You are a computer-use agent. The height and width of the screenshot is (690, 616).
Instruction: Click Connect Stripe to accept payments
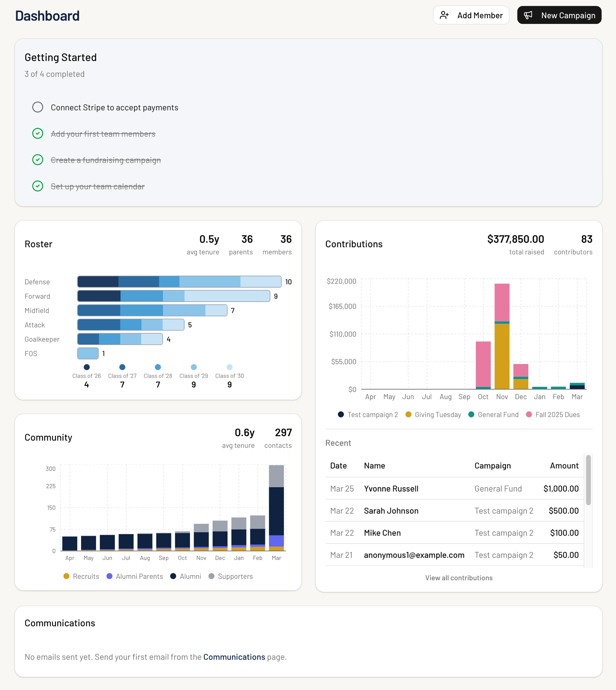click(114, 107)
